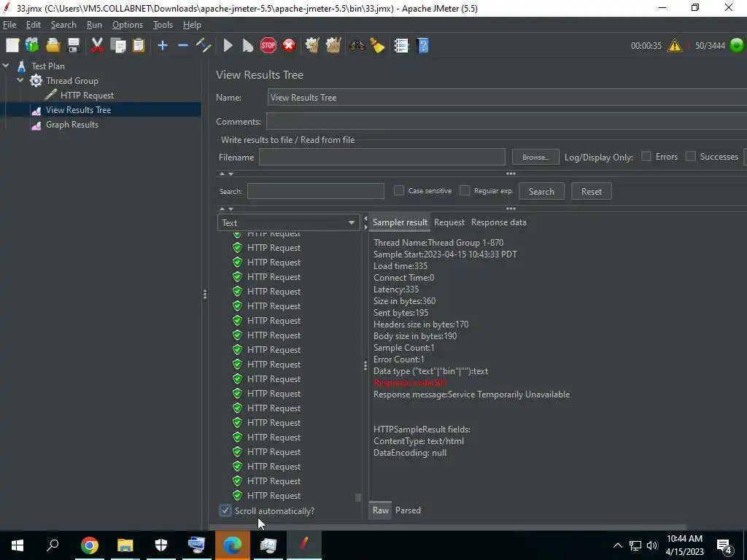747x560 pixels.
Task: Open Search with binoculars icon
Action: (x=357, y=46)
